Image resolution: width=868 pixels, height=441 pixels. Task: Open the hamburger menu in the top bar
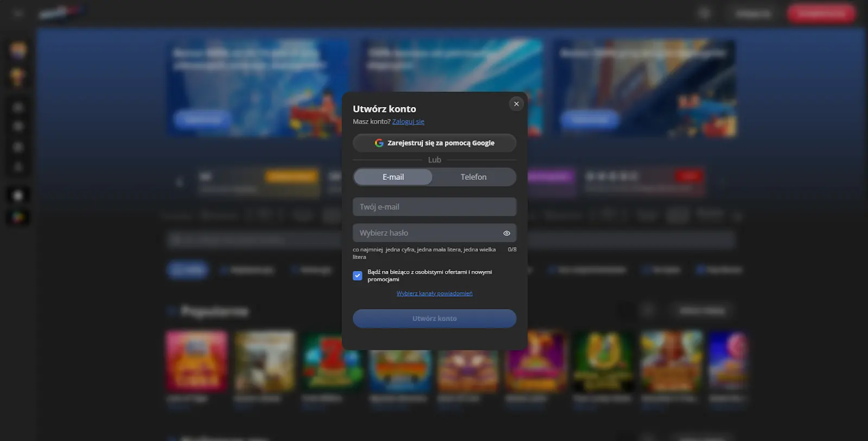18,13
